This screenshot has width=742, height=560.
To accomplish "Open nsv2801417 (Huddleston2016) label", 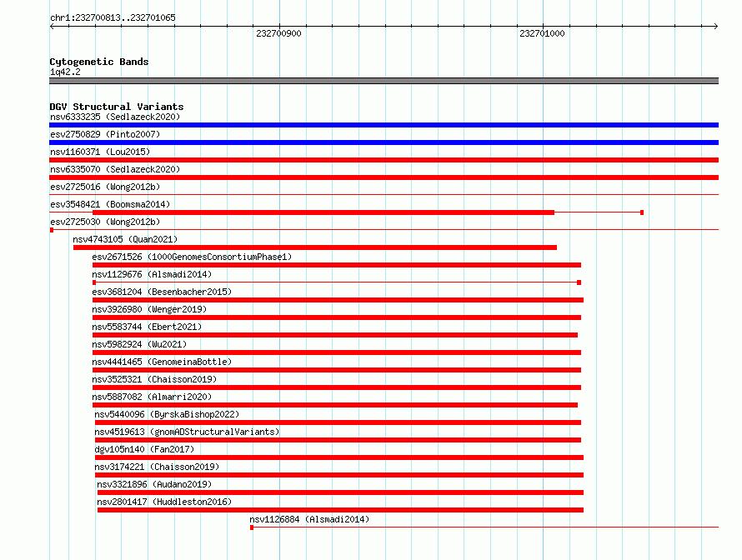I will pos(164,502).
